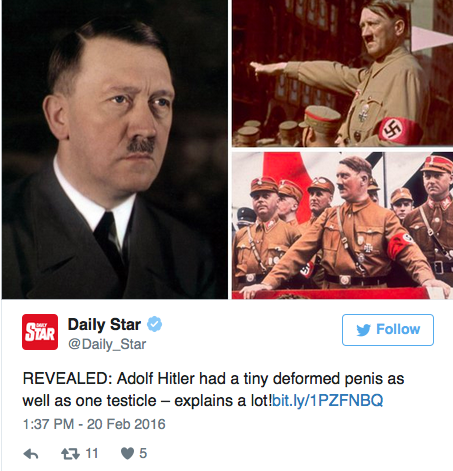Click the 20 Feb 2016 date

click(126, 424)
